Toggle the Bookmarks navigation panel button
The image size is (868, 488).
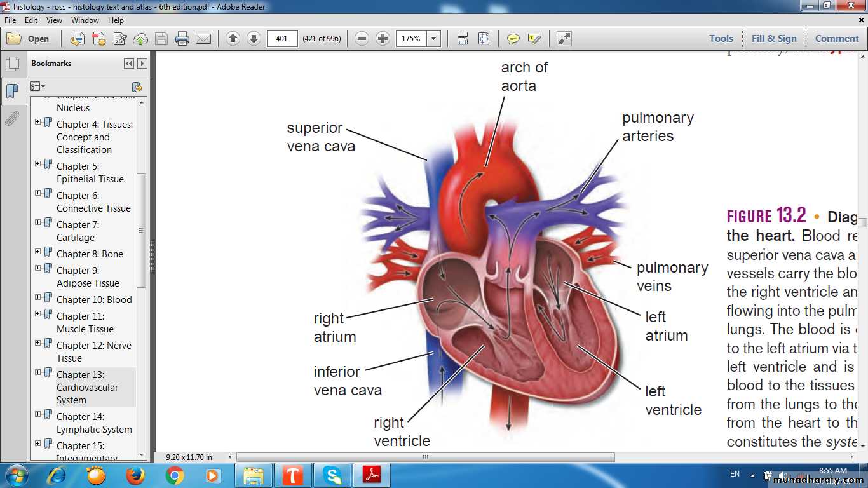[x=11, y=91]
